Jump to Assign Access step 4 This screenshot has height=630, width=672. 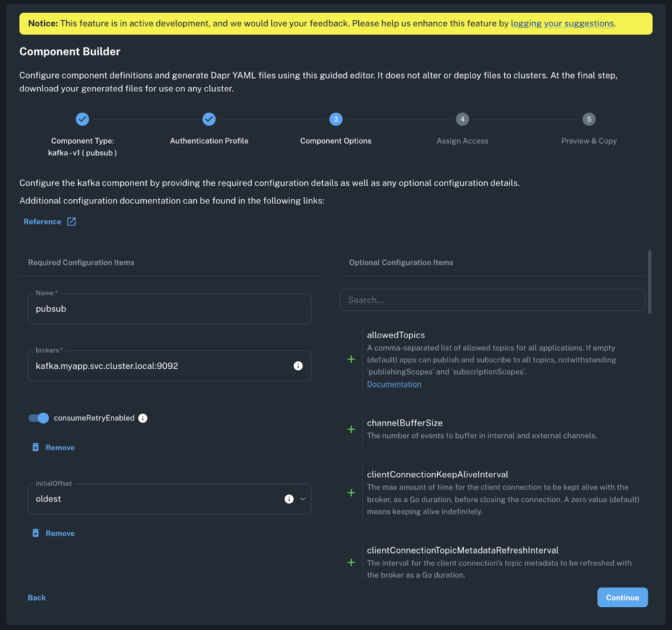tap(462, 119)
